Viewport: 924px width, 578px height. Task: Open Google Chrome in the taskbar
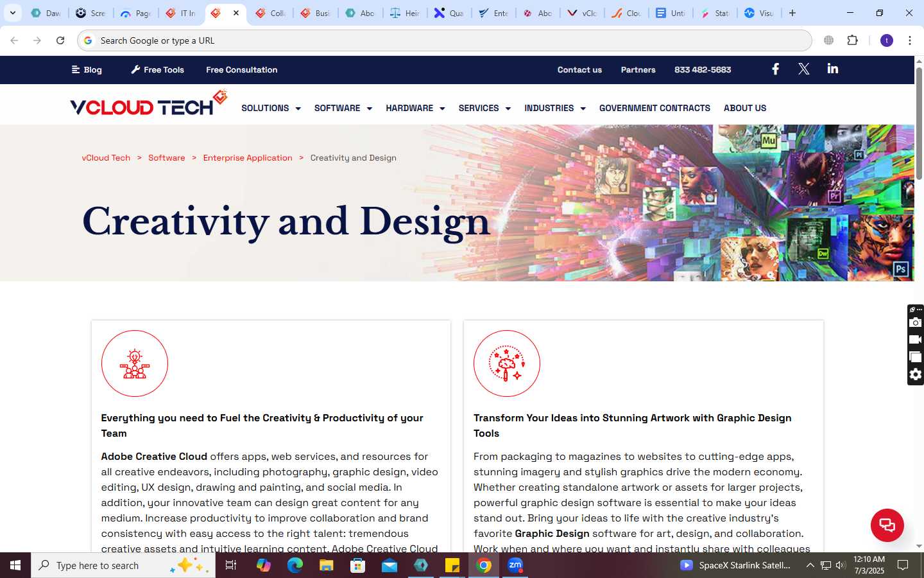tap(484, 565)
